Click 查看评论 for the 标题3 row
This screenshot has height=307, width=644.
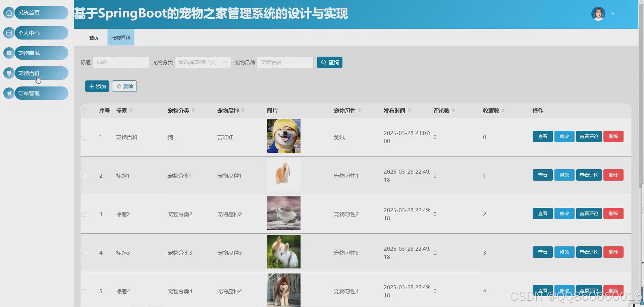pos(589,252)
